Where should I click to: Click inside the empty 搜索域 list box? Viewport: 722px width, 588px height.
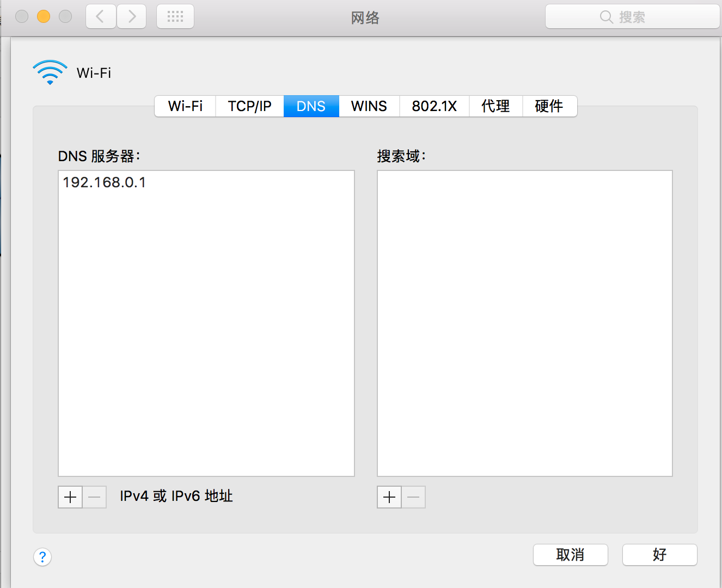tap(524, 323)
